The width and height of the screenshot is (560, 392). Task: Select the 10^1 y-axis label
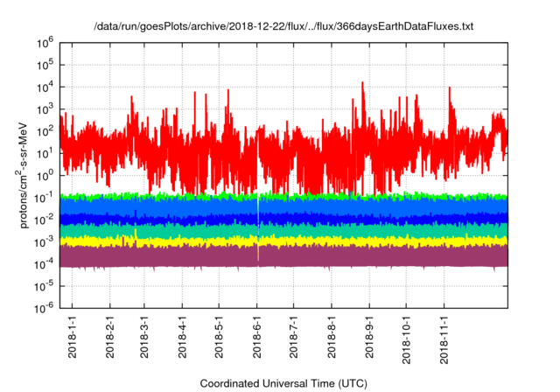[45, 153]
